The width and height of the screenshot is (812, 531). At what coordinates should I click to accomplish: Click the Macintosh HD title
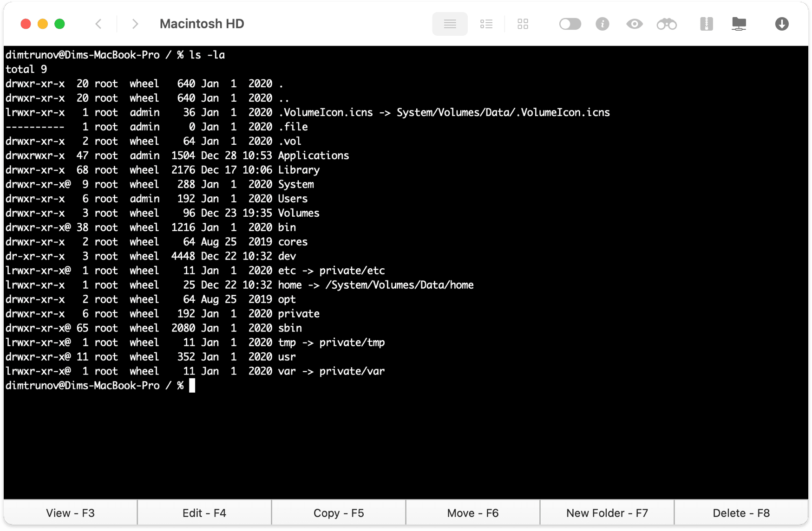202,24
